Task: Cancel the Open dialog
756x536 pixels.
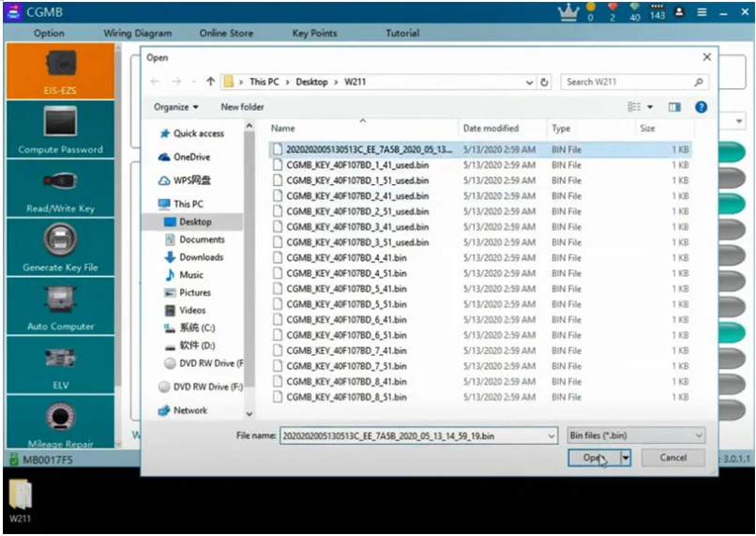Action: (673, 457)
